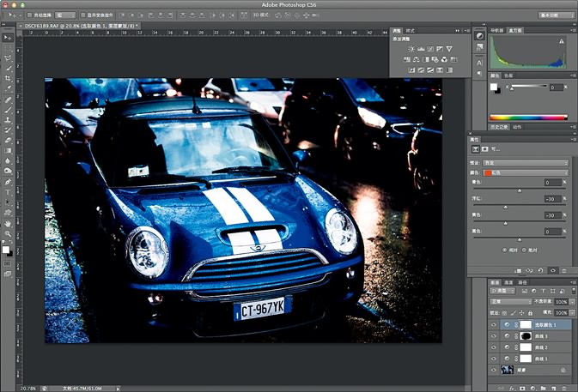Image resolution: width=578 pixels, height=392 pixels.
Task: Click the clip to layer button in Properties
Action: point(518,270)
